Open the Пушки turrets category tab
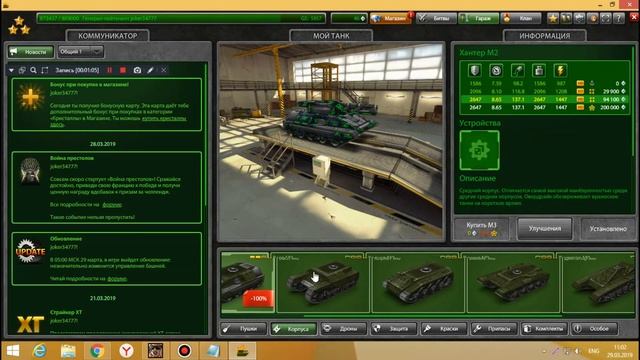The height and width of the screenshot is (360, 640). pyautogui.click(x=244, y=329)
